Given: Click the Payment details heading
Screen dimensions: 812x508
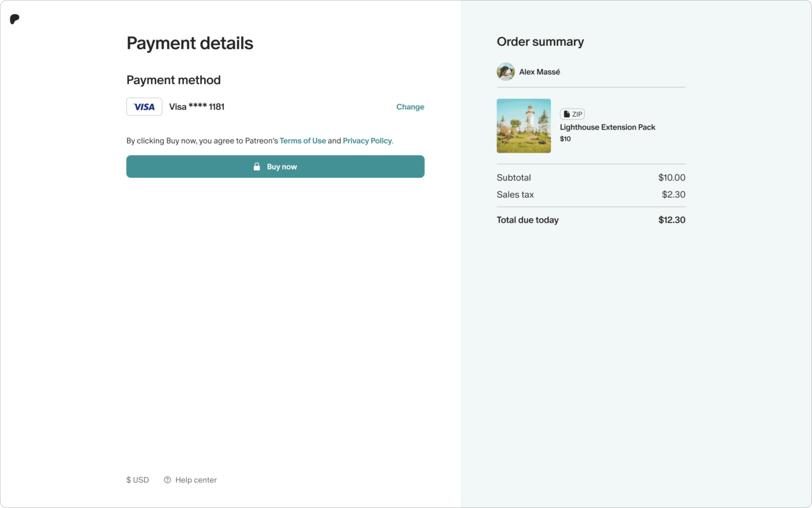Looking at the screenshot, I should 190,44.
